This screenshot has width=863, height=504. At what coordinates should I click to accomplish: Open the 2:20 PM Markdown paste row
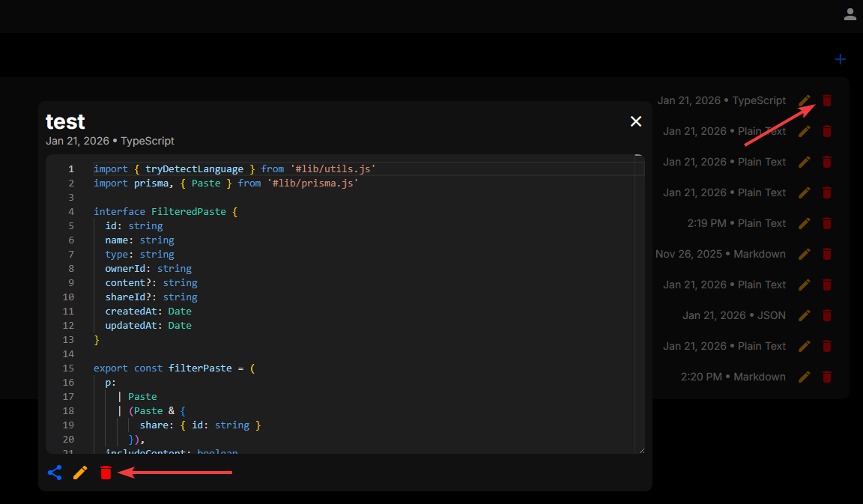(x=733, y=377)
